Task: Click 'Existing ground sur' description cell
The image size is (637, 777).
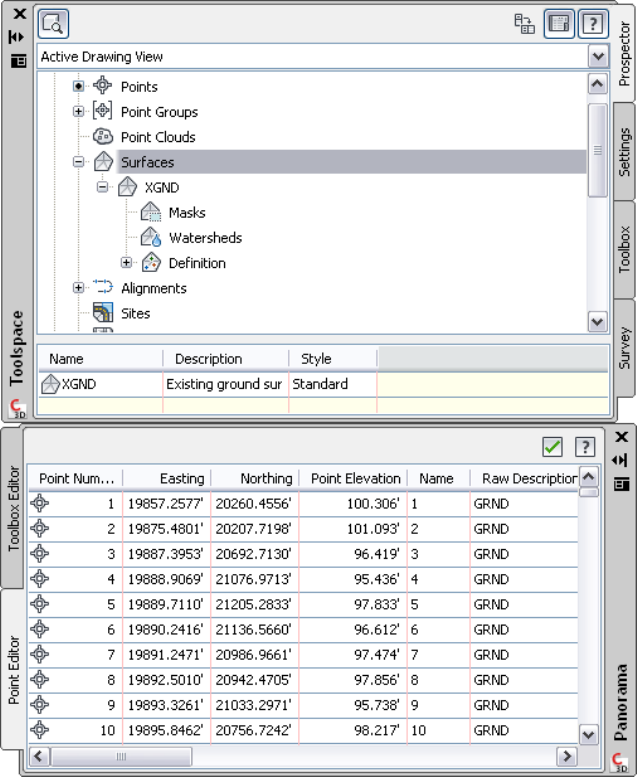Action: tap(226, 384)
